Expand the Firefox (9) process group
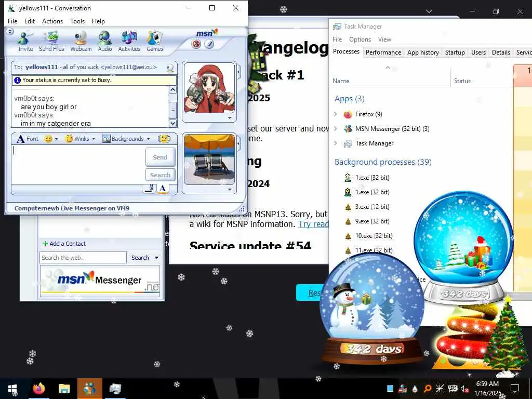Image resolution: width=532 pixels, height=399 pixels. (335, 114)
